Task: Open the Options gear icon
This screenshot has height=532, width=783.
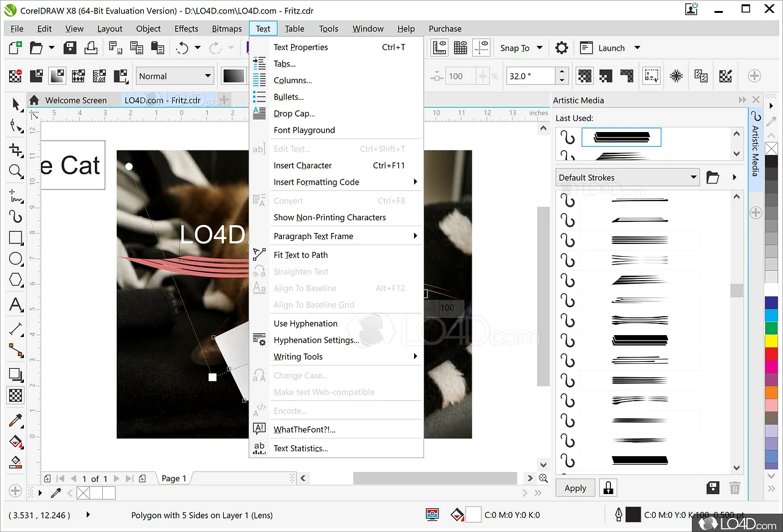Action: 562,48
